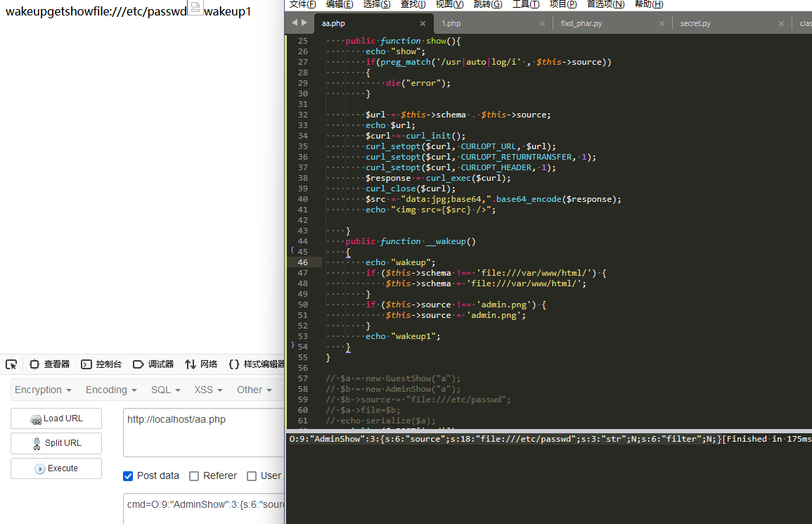Click the serialized AdminShow output in build panel
The width and height of the screenshot is (812, 524).
505,439
